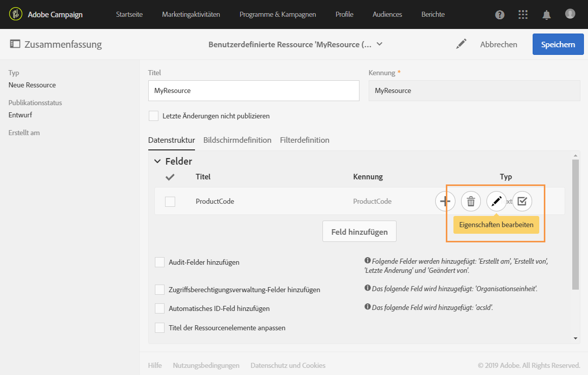Open the resource title dropdown chevron
Screen dimensions: 588x375
click(x=380, y=44)
